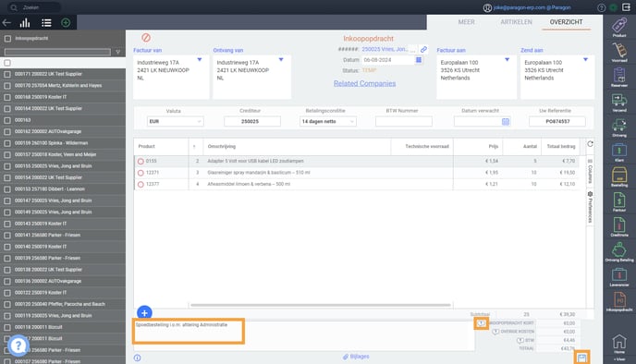Viewport: 636px width, 364px height.
Task: Expand the Columns side panel
Action: (x=590, y=172)
